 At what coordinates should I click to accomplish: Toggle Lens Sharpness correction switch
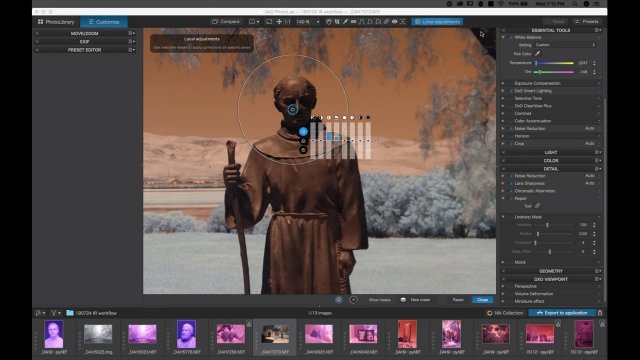click(x=511, y=183)
